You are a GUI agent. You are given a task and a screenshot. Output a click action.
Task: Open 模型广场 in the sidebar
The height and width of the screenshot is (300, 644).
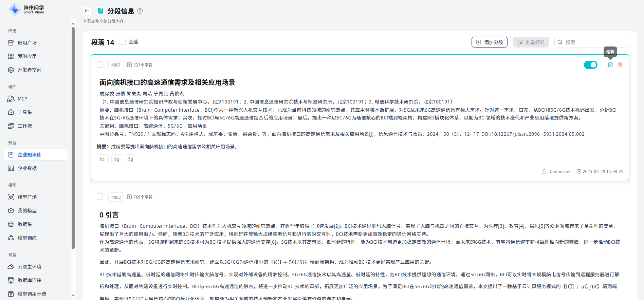coord(27,197)
